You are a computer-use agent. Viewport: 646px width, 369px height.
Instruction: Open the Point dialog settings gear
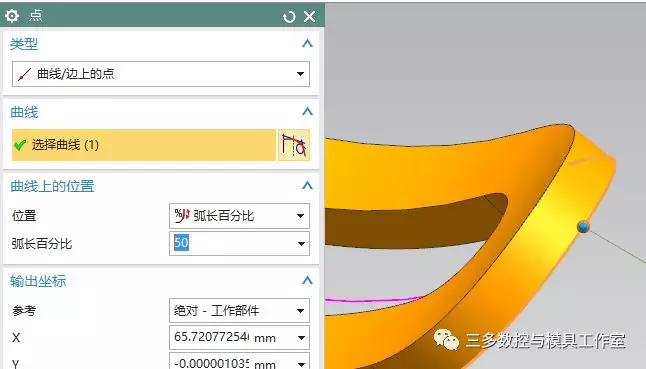pos(12,16)
